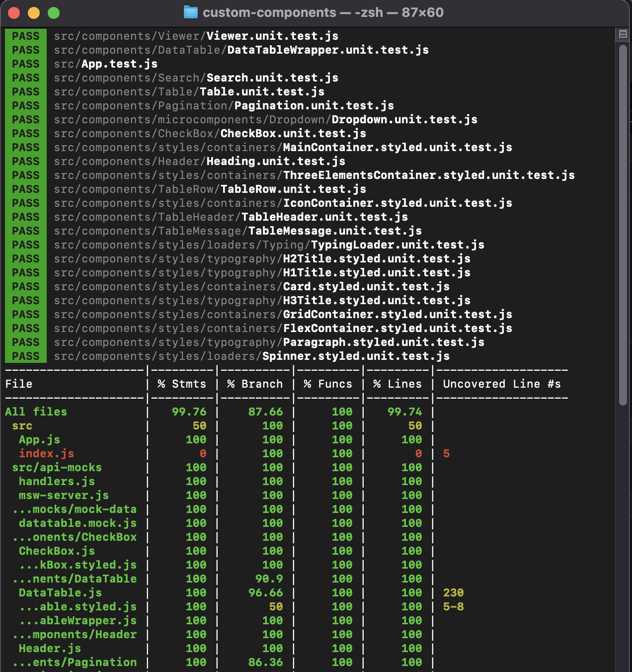632x672 pixels.
Task: Click the yellow minimize window button
Action: pyautogui.click(x=34, y=13)
